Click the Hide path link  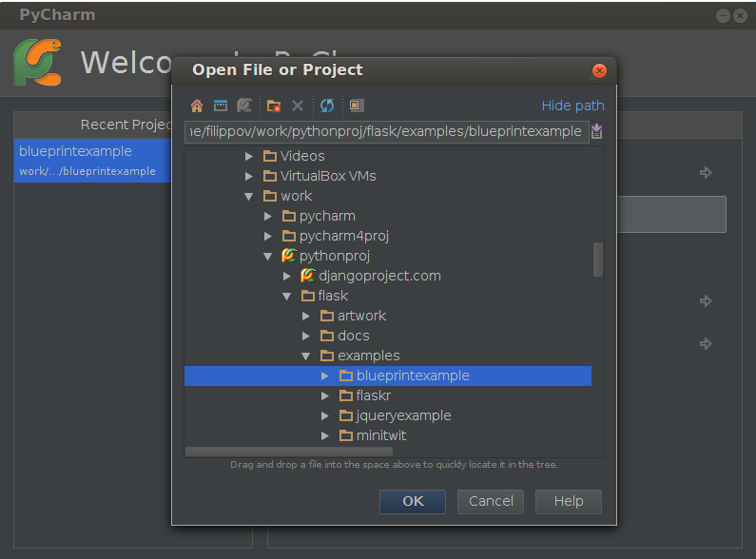[x=572, y=106]
